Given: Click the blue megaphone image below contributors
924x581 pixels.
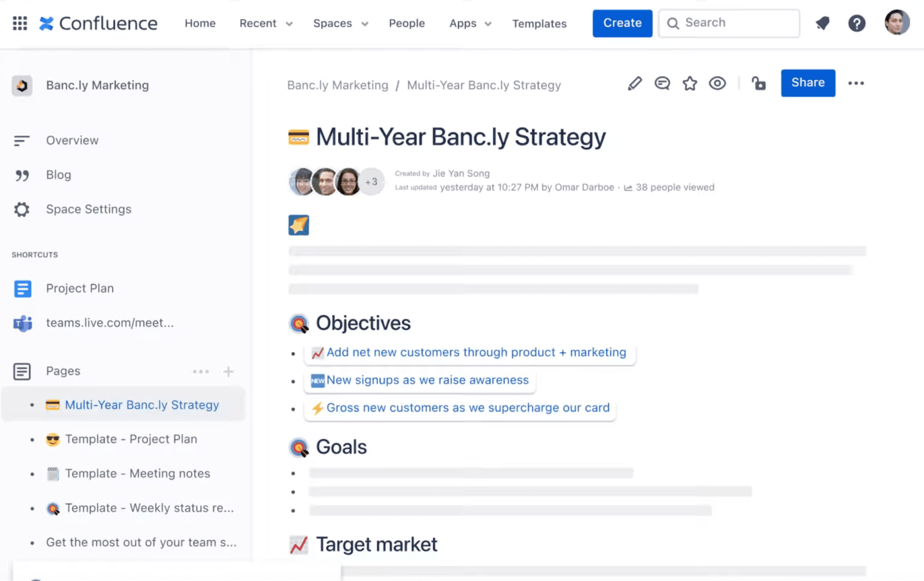Looking at the screenshot, I should click(299, 225).
